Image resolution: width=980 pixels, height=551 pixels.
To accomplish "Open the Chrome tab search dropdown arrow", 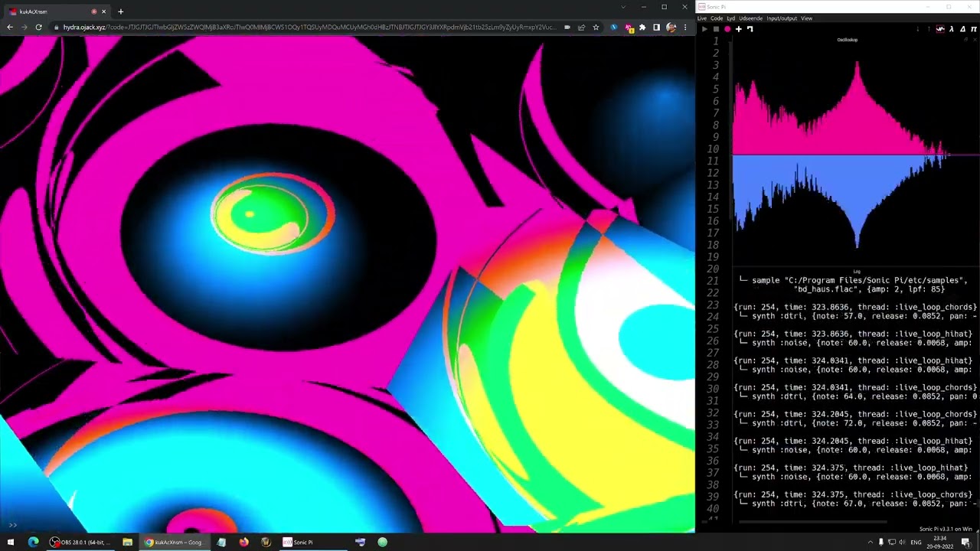I will tap(623, 8).
